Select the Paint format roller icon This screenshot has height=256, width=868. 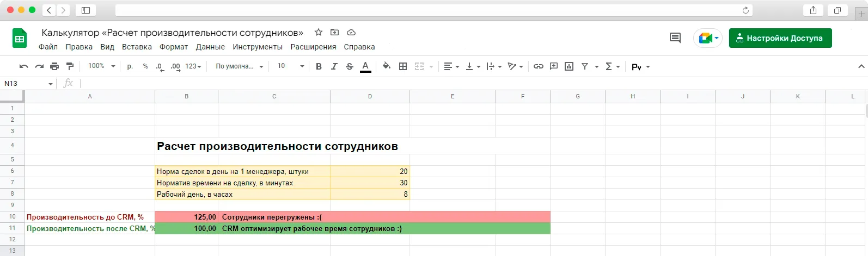pyautogui.click(x=70, y=66)
